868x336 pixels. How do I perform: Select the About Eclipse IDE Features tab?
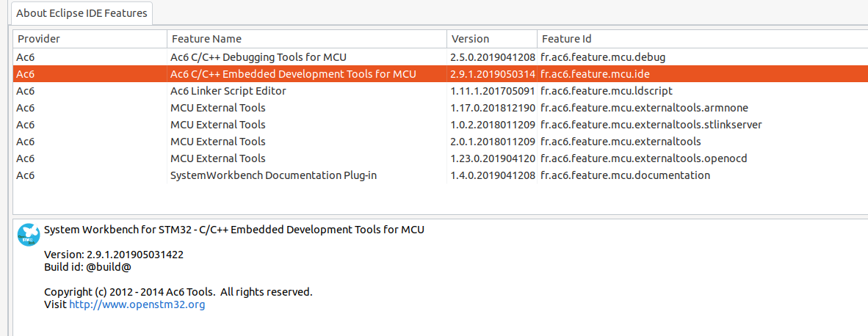(82, 12)
